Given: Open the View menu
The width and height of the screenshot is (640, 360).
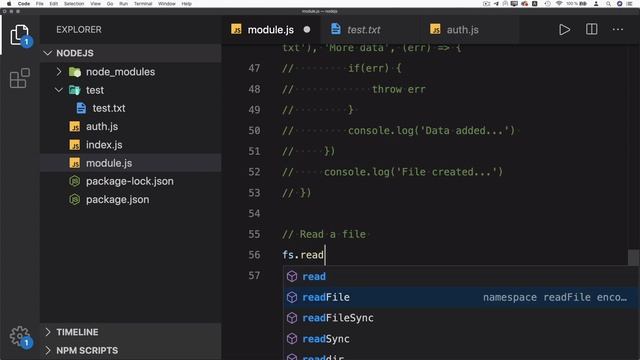Looking at the screenshot, I should pos(95,4).
